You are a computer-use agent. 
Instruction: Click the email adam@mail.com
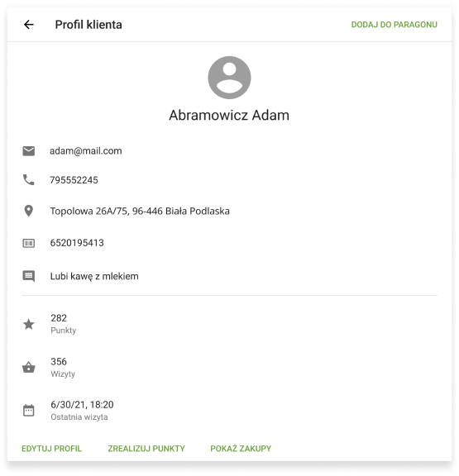(86, 151)
